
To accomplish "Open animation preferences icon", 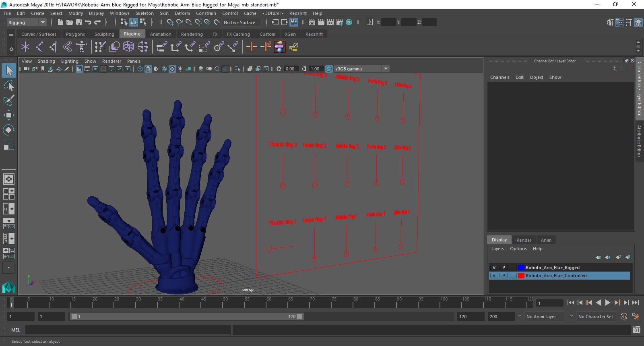I will [636, 317].
